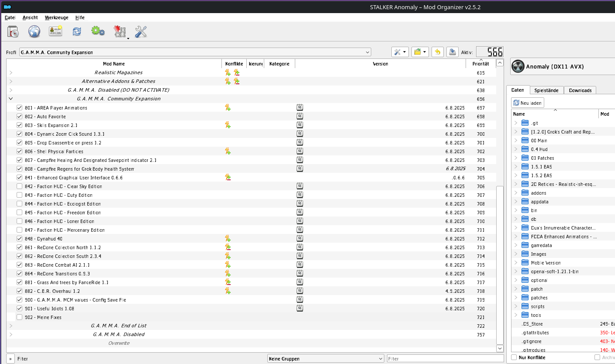615x364 pixels.
Task: Check 847 - Faction HUD Mercenary Edition
Action: 19,230
